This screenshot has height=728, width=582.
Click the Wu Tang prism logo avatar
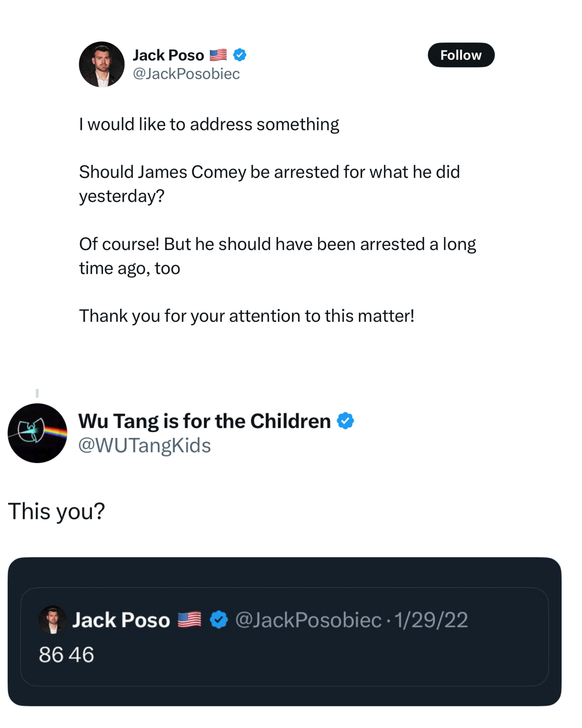[x=37, y=433]
